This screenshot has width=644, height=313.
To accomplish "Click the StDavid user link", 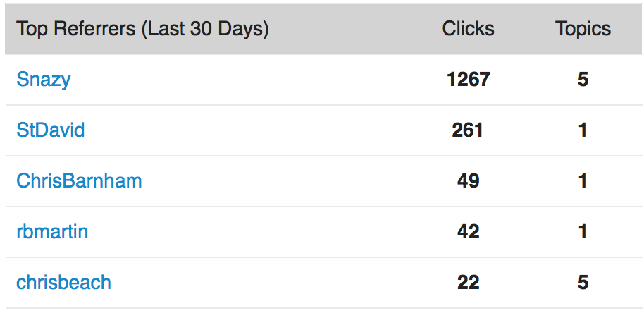I will click(x=51, y=130).
